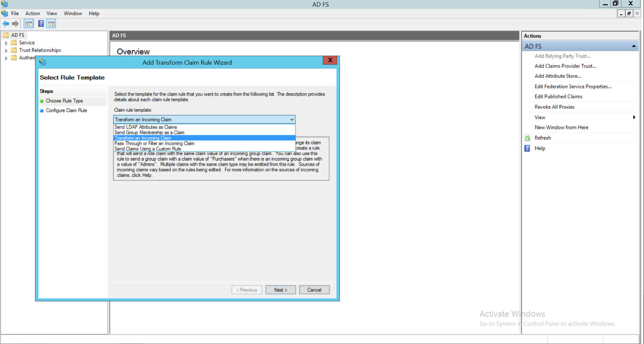This screenshot has width=644, height=344.
Task: Click the Show/Hide Console Tree toolbar icon
Action: coord(29,24)
